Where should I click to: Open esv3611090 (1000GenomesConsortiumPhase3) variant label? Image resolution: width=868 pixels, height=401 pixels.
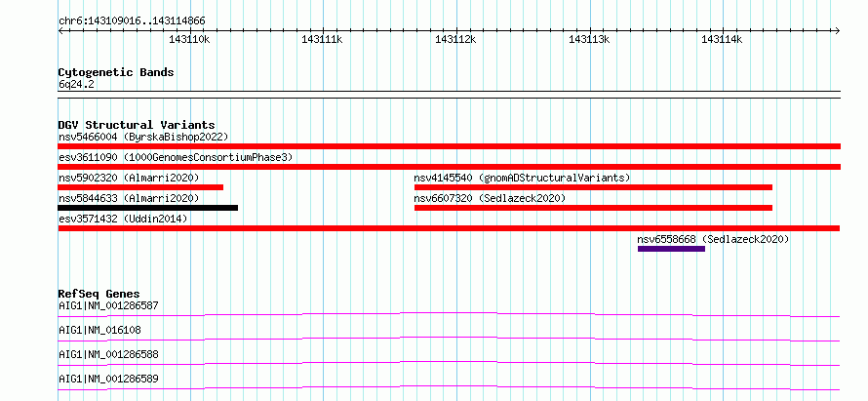[176, 158]
